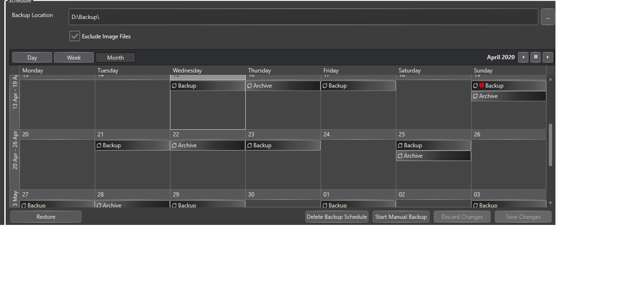Click the Monday column header
644x295 pixels.
coord(57,71)
